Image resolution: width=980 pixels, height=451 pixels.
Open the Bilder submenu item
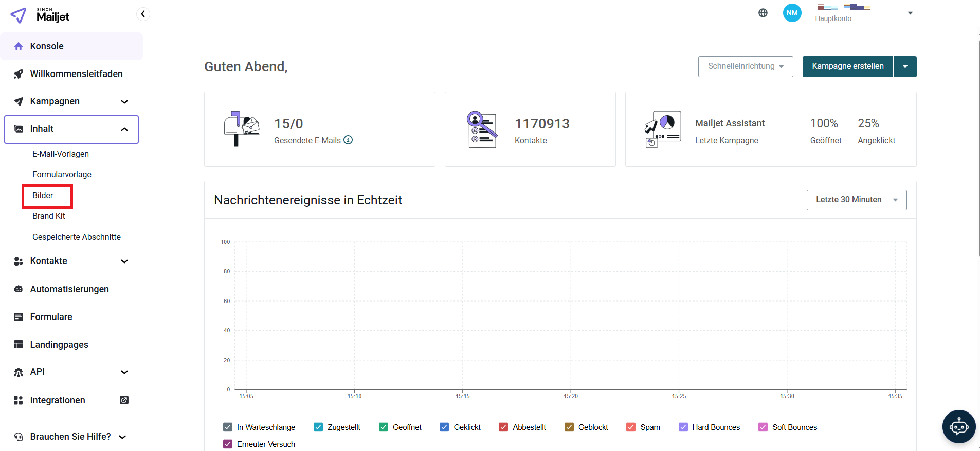point(43,195)
